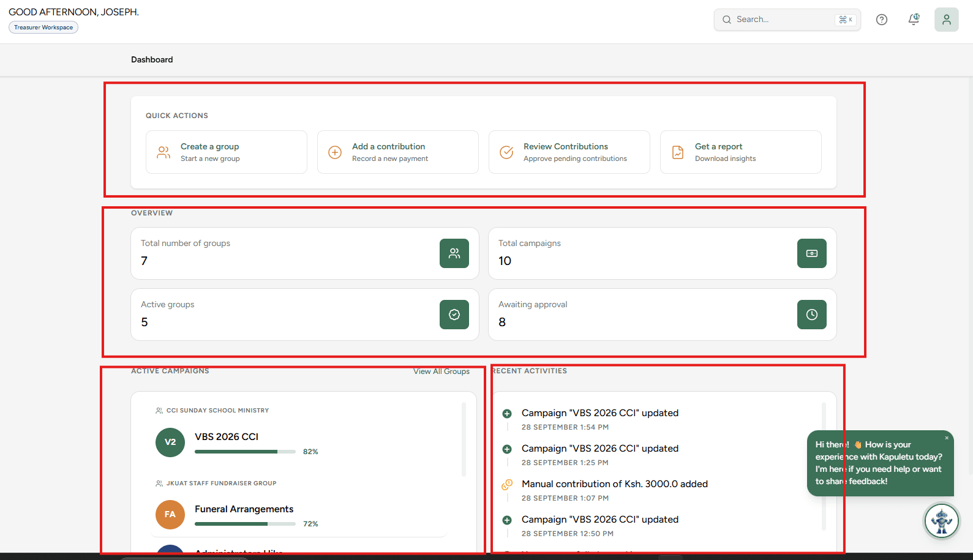973x560 pixels.
Task: Open the Active groups card
Action: click(305, 315)
